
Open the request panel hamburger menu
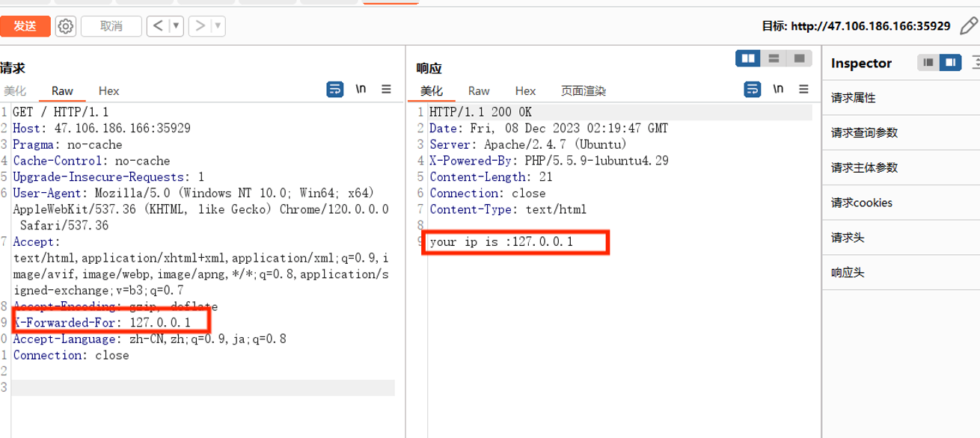(x=386, y=89)
